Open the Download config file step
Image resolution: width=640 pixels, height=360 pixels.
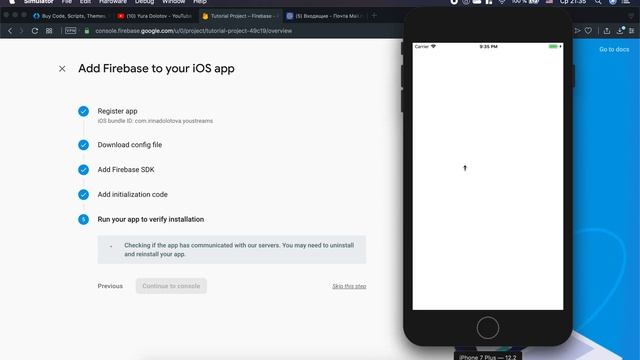(x=129, y=145)
